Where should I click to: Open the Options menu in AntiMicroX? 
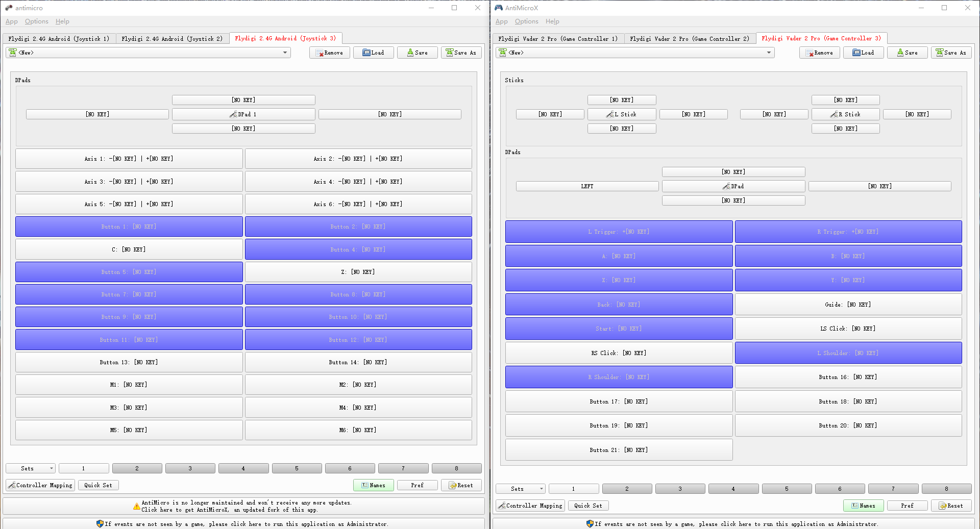526,21
